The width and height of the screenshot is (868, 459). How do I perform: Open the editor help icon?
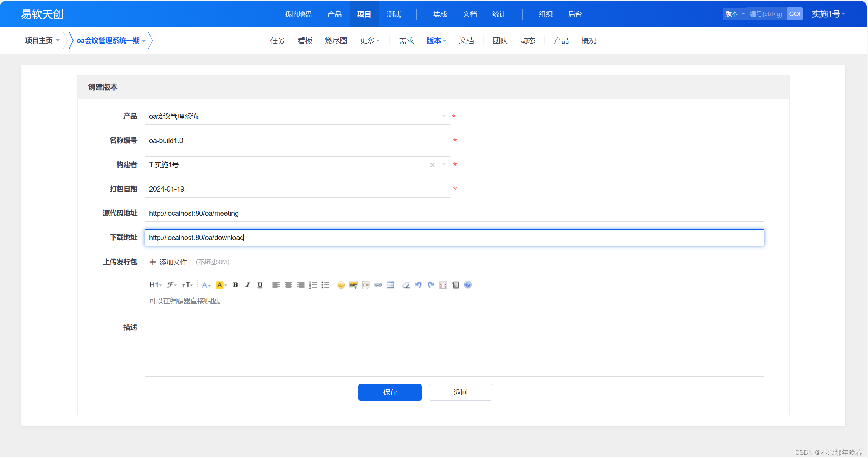click(467, 285)
